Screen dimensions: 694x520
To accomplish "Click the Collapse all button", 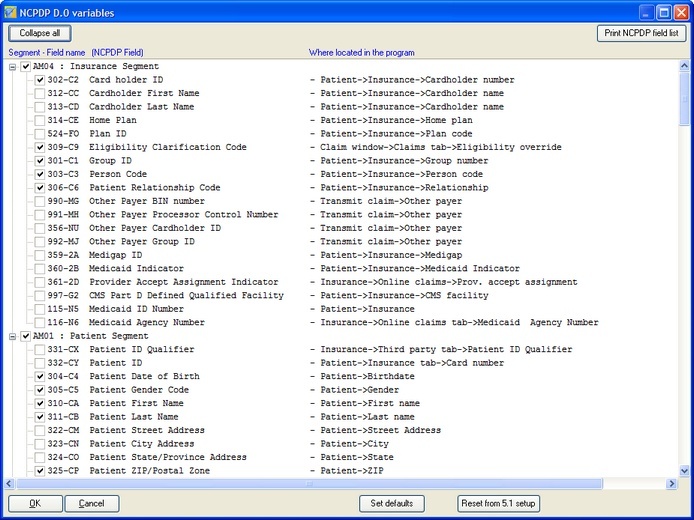I will click(40, 33).
